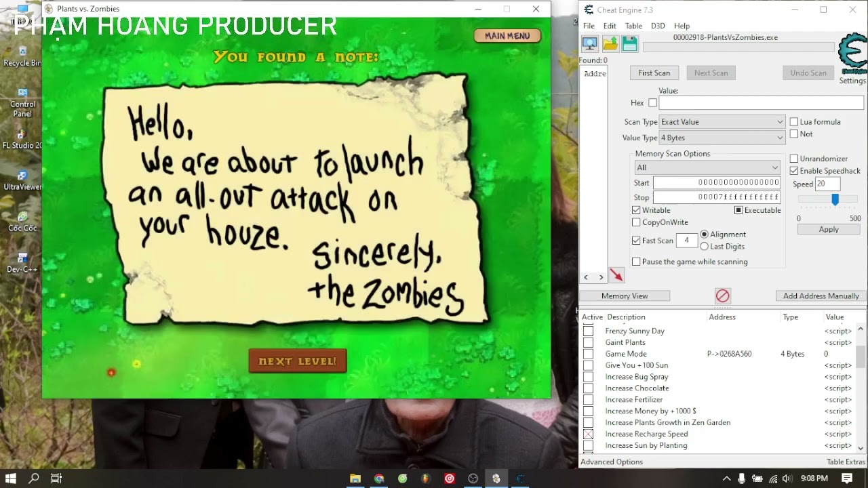Click the red no-entry clear list icon

tap(722, 296)
